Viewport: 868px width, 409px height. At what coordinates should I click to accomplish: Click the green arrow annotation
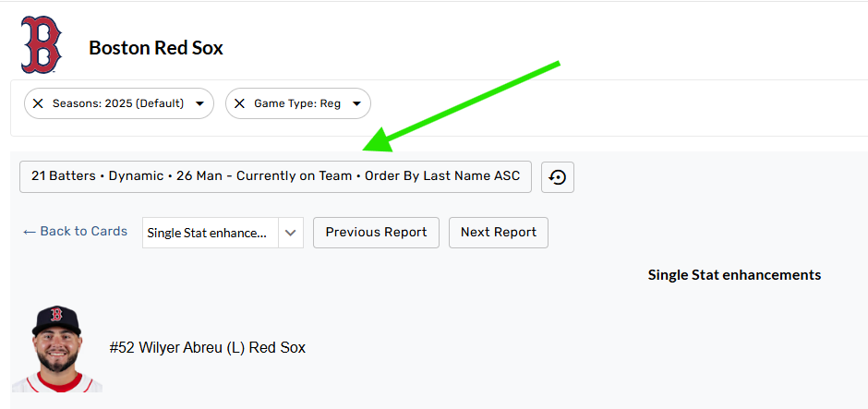(462, 105)
